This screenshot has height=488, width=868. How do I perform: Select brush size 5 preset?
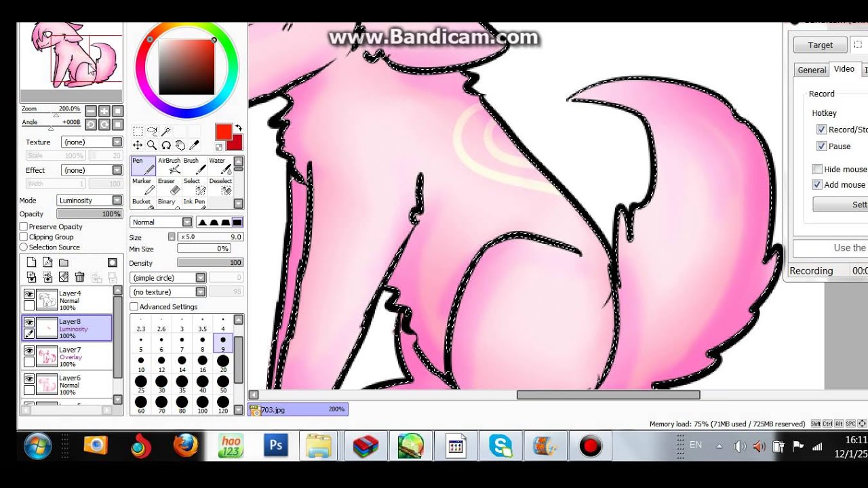pyautogui.click(x=141, y=344)
